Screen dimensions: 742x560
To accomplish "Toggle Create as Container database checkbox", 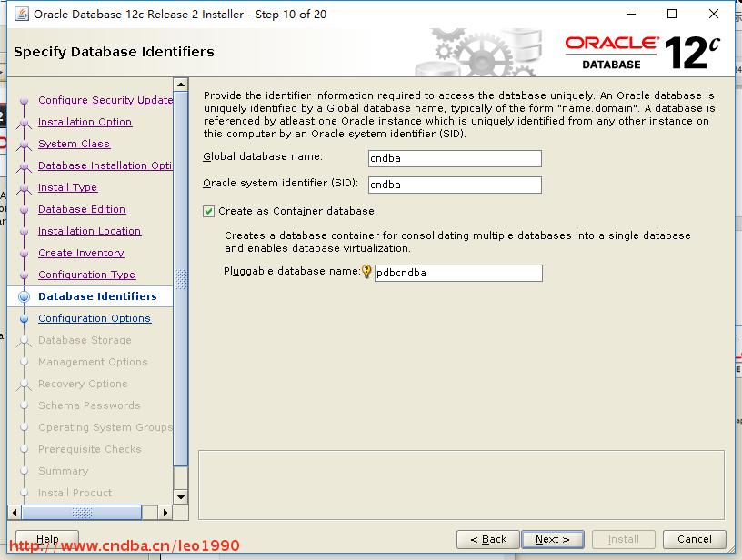I will click(209, 211).
